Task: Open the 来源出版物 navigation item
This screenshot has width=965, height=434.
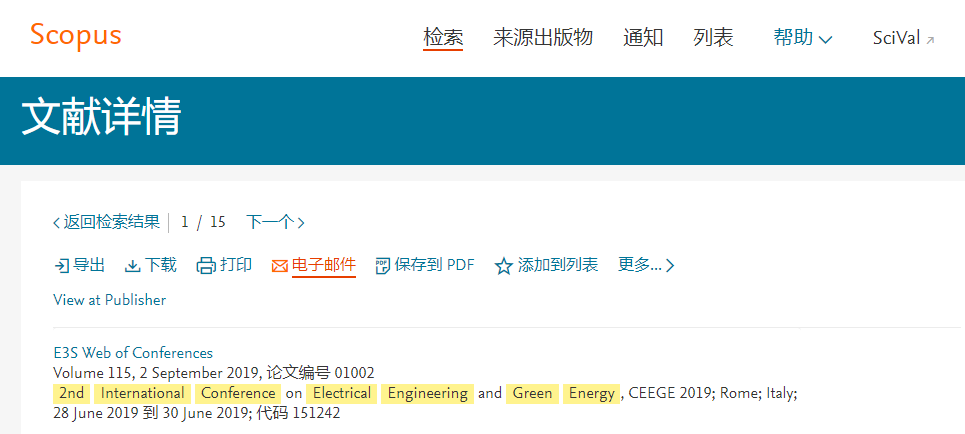Action: 543,38
